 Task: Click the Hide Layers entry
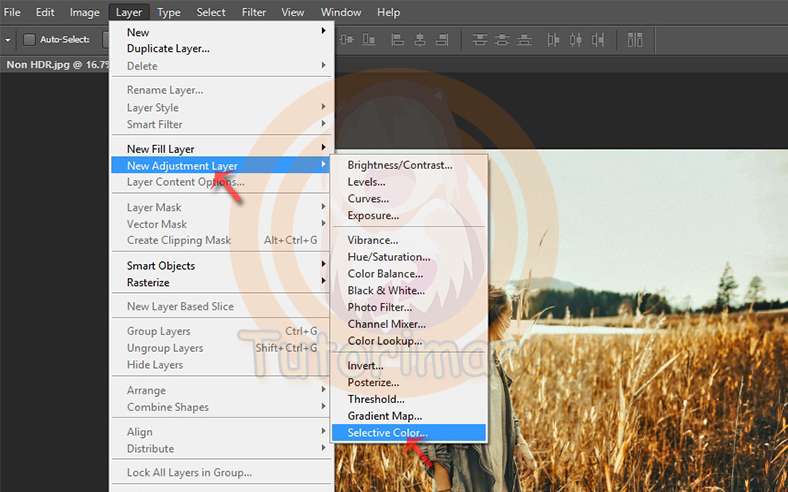[x=220, y=365]
